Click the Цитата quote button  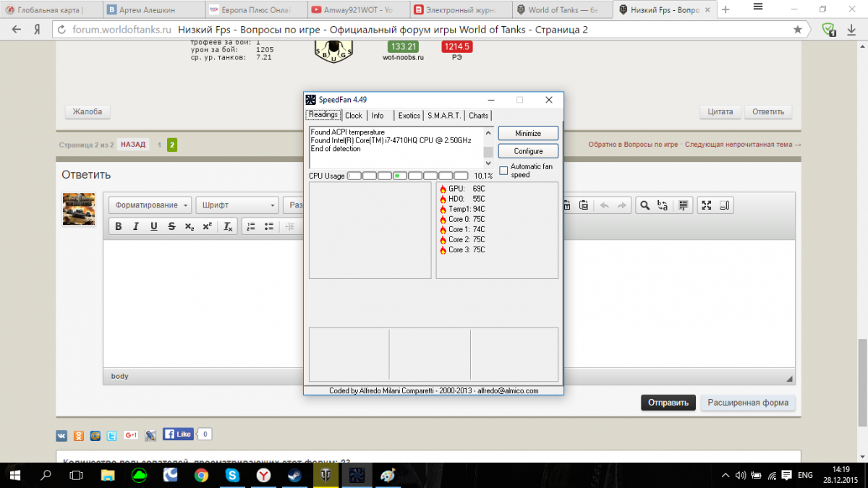point(720,111)
